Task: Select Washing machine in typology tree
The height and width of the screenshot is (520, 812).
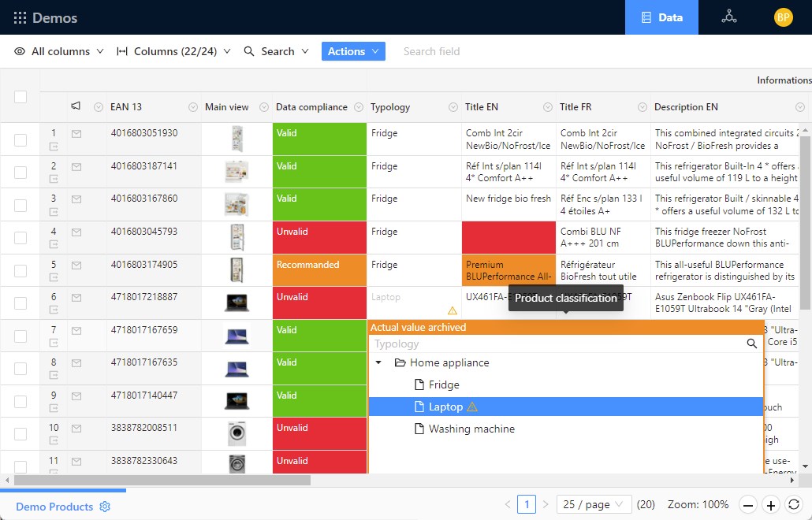Action: pyautogui.click(x=471, y=429)
